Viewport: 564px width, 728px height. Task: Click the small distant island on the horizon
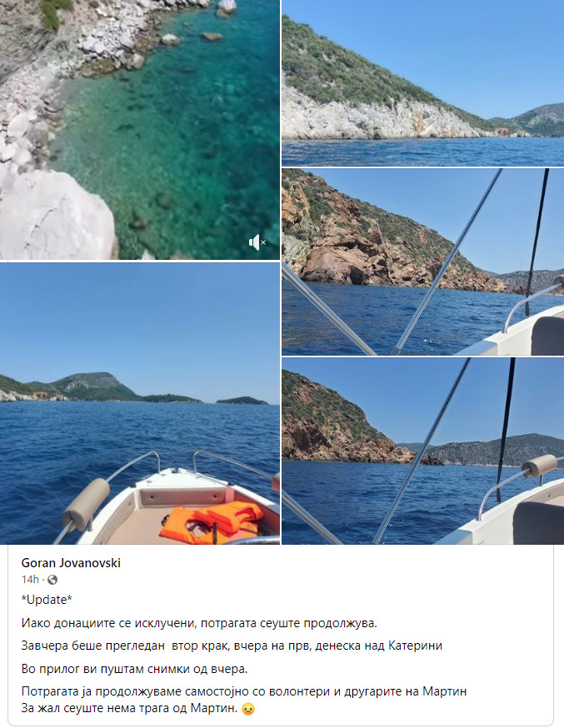242,400
